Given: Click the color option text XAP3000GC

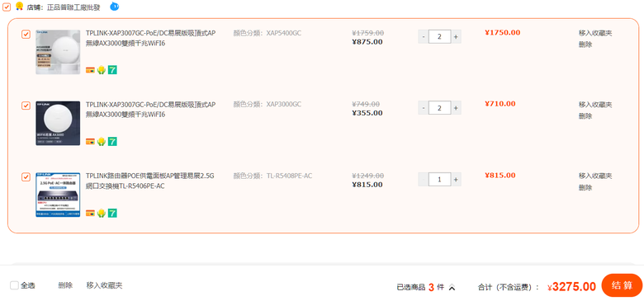Looking at the screenshot, I should [284, 105].
